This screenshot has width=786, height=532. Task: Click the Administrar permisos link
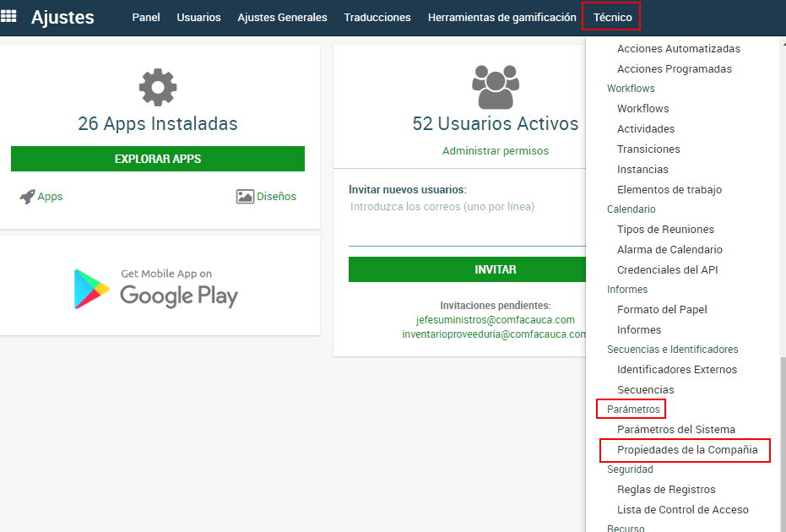coord(495,151)
